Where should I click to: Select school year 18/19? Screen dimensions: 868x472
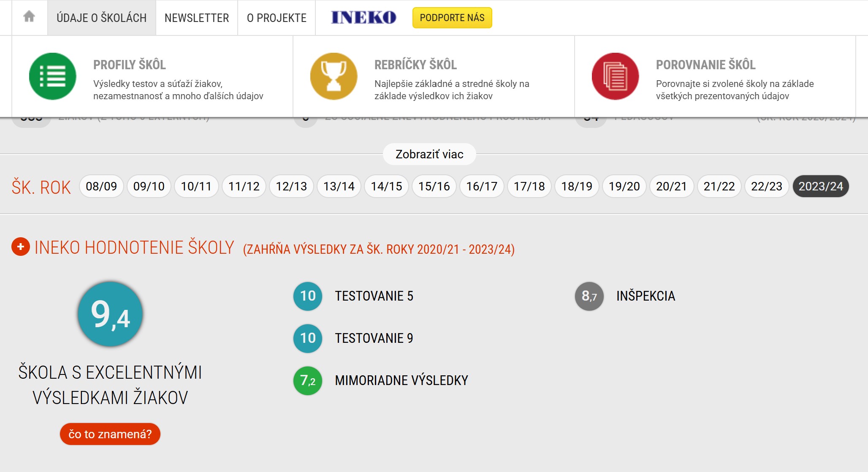577,186
